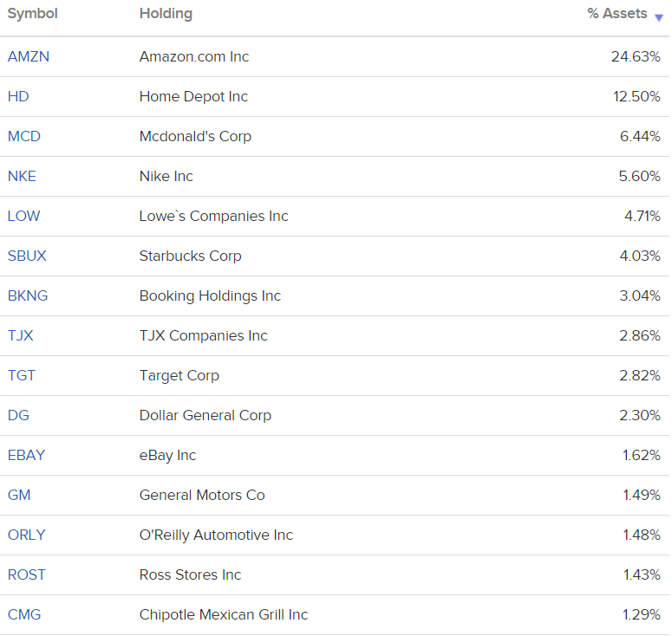The height and width of the screenshot is (636, 672).
Task: Select the Nike Inc holding name
Action: [x=166, y=176]
